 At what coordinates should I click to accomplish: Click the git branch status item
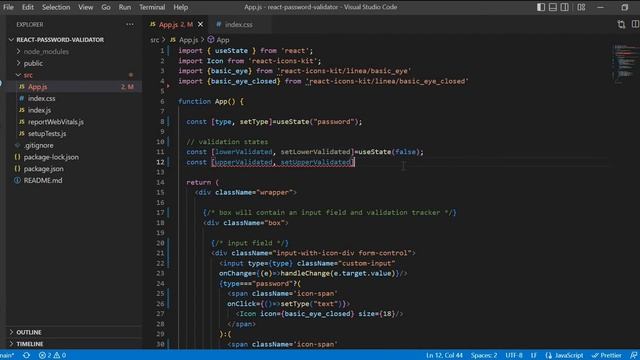[x=7, y=355]
